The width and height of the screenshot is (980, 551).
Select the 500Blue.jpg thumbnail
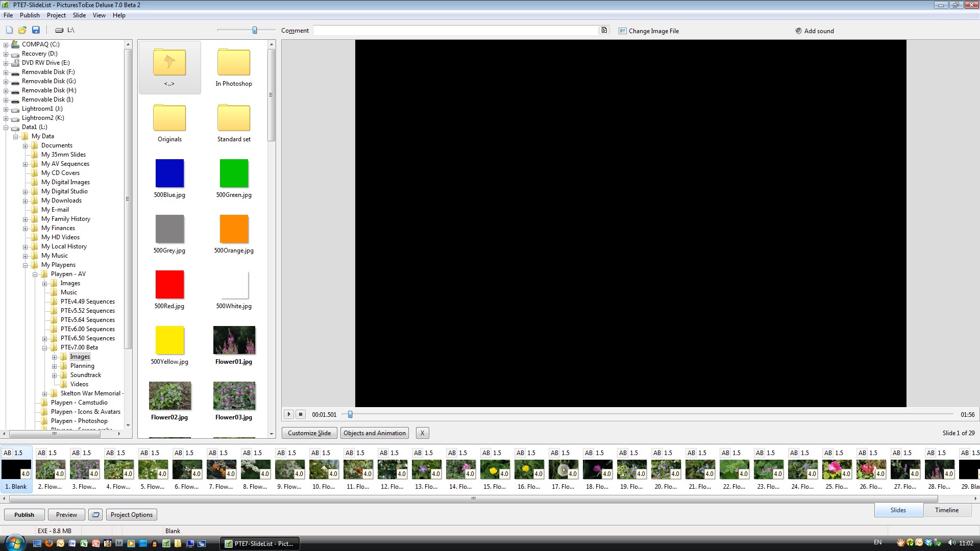(169, 173)
